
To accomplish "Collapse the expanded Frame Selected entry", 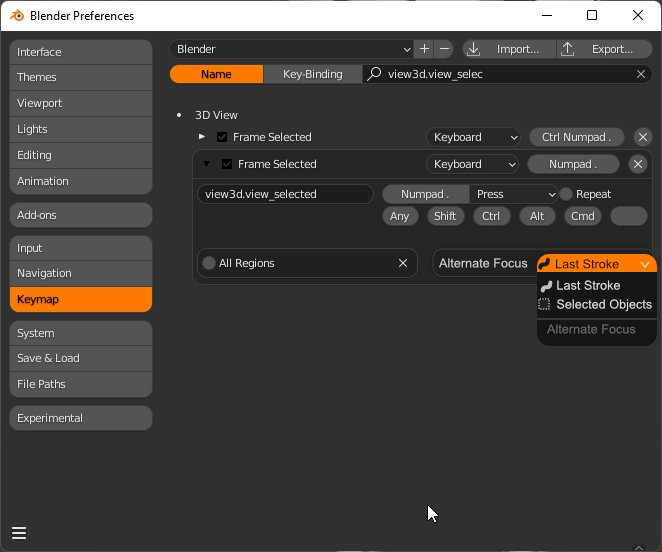I will (206, 164).
